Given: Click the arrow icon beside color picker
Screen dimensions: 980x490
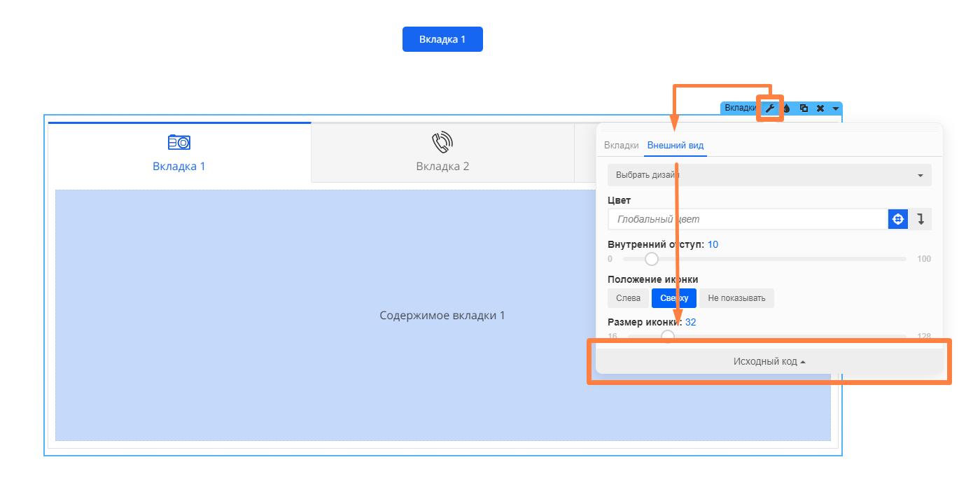Looking at the screenshot, I should click(x=921, y=219).
